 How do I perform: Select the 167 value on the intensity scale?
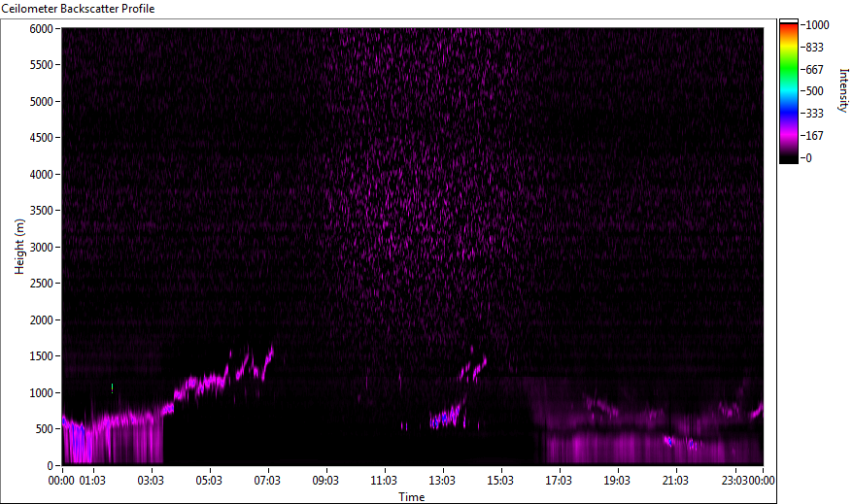pos(814,136)
